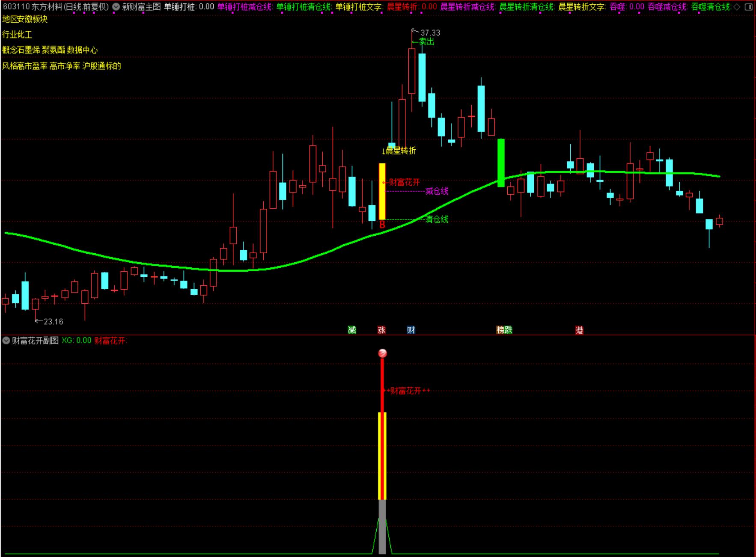
Task: Click the 财富花开副图 indicator name
Action: [x=35, y=341]
